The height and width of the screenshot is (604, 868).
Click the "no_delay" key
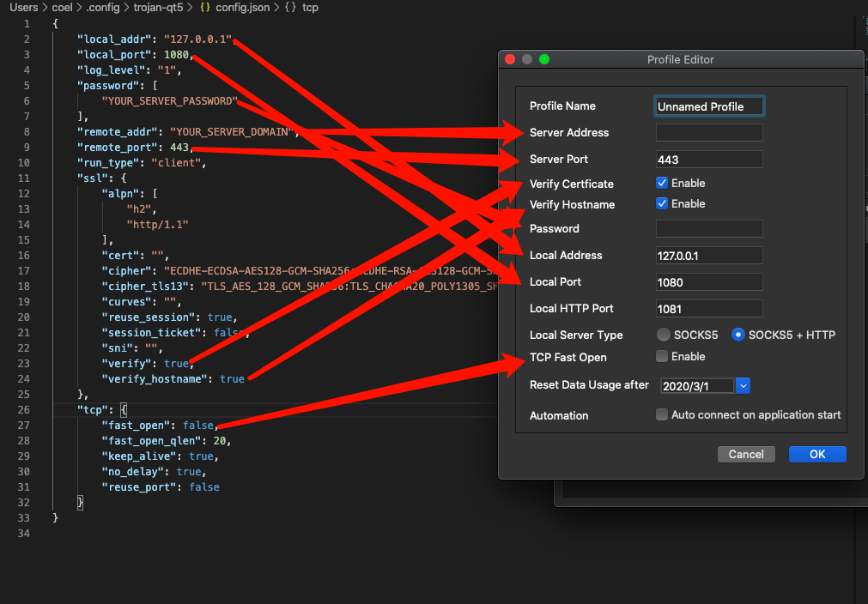(x=133, y=472)
